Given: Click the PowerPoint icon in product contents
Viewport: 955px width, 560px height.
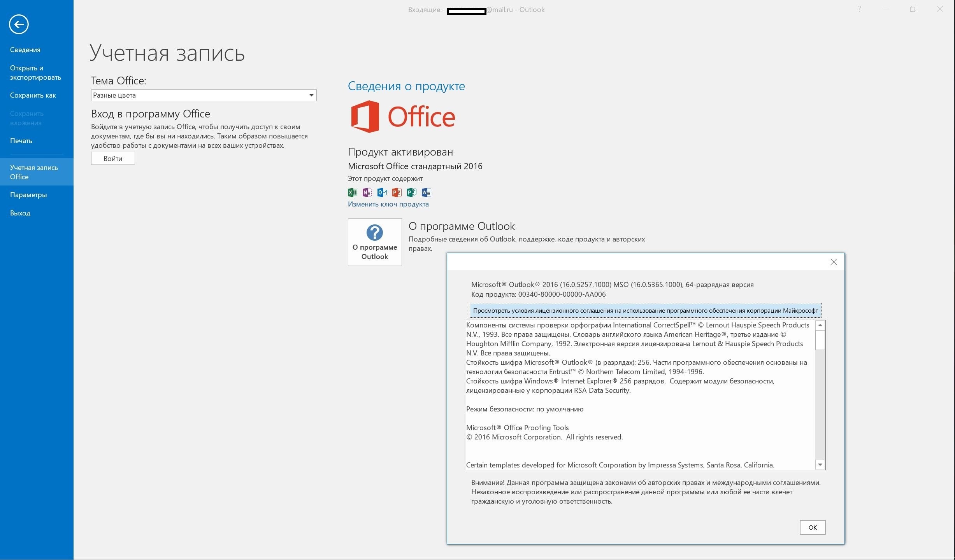Looking at the screenshot, I should (x=397, y=192).
